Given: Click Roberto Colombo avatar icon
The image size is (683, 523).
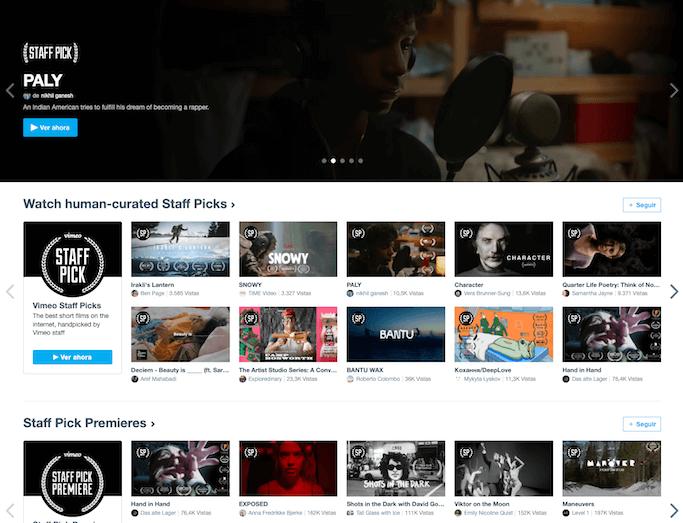Looking at the screenshot, I should [350, 379].
